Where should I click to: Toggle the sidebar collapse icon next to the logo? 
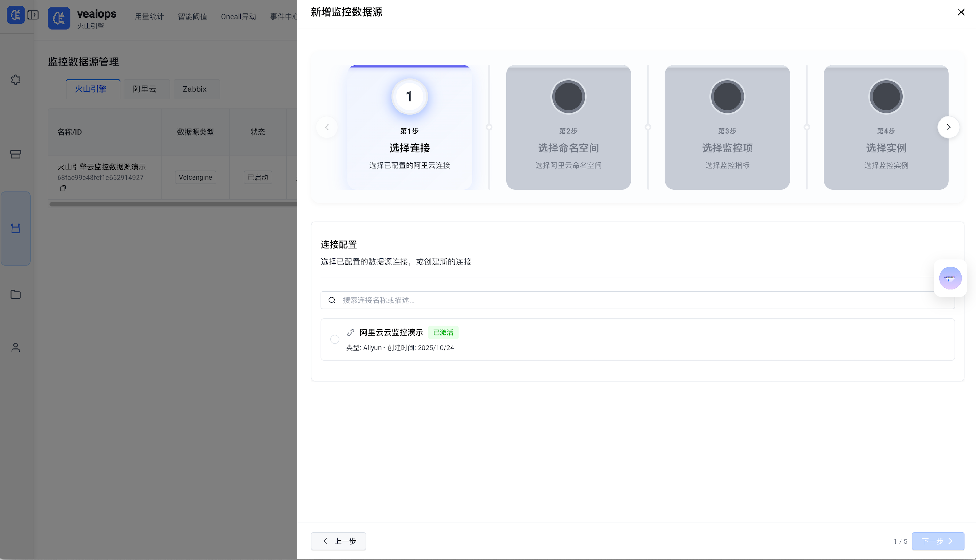[33, 15]
